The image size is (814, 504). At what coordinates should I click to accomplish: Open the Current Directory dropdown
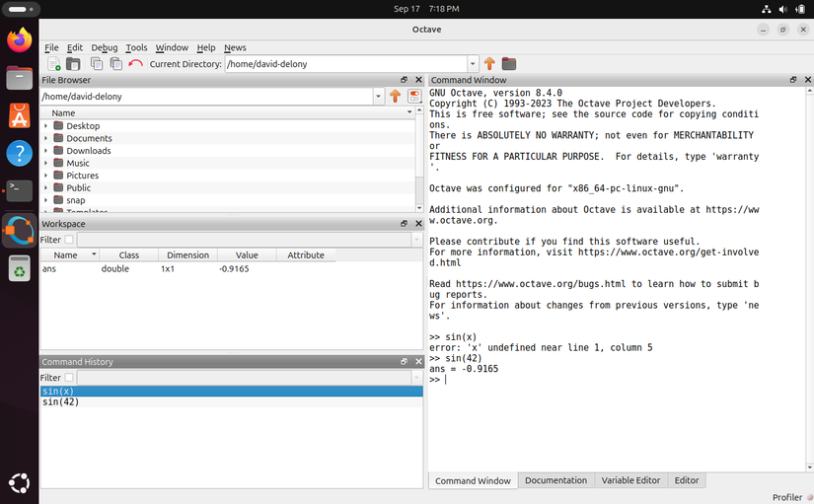pyautogui.click(x=471, y=64)
